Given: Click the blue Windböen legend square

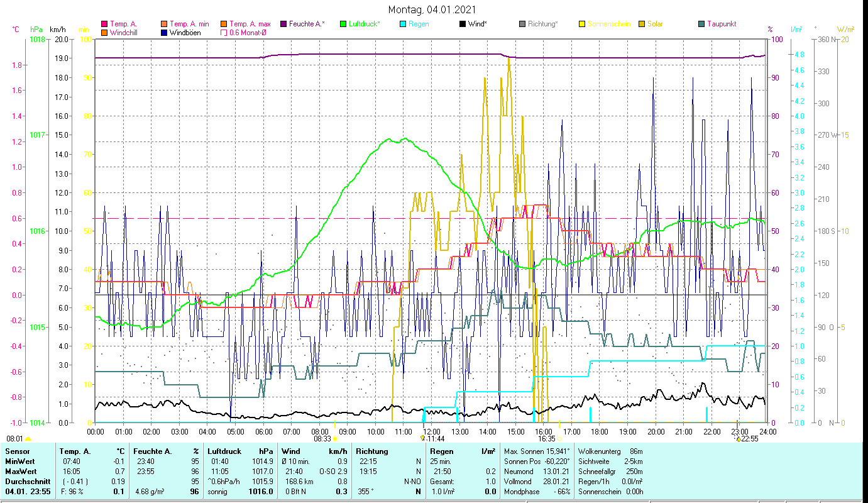Looking at the screenshot, I should (164, 32).
